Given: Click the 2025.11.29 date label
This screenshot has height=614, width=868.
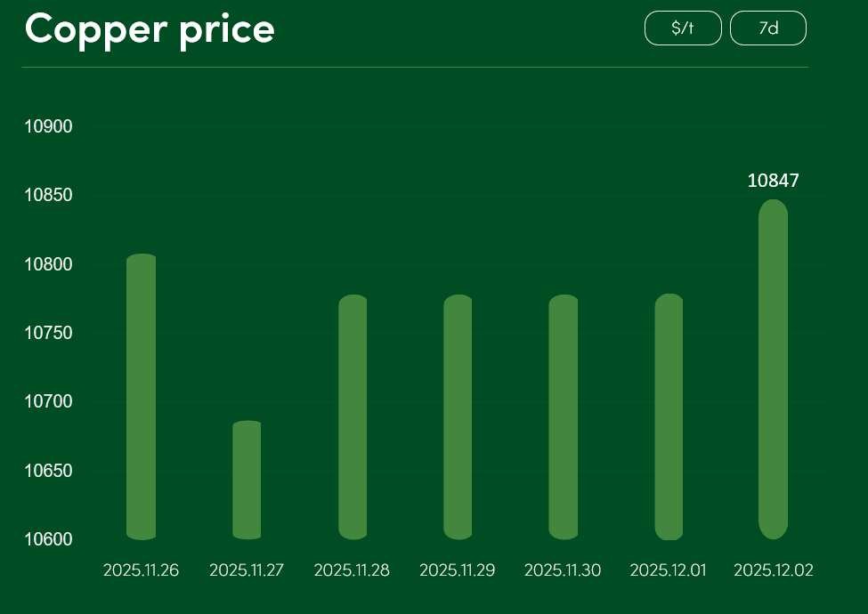Looking at the screenshot, I should (x=457, y=570).
